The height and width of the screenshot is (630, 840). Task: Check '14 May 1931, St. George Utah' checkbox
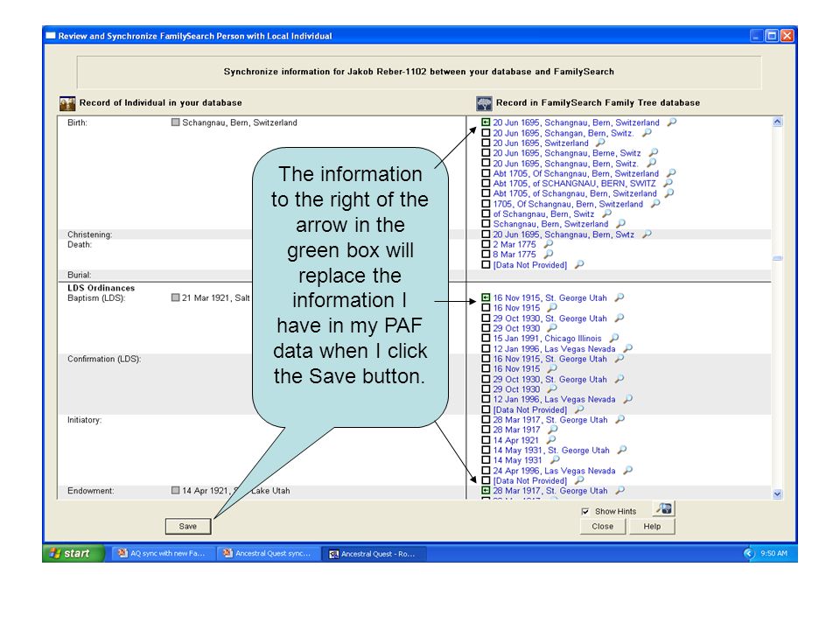point(486,450)
